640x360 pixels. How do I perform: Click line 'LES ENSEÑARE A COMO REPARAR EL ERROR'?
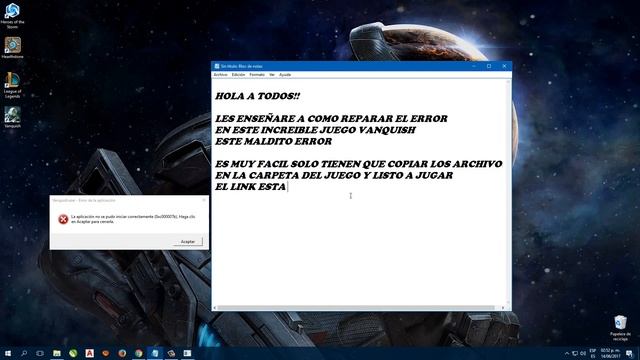click(x=331, y=118)
